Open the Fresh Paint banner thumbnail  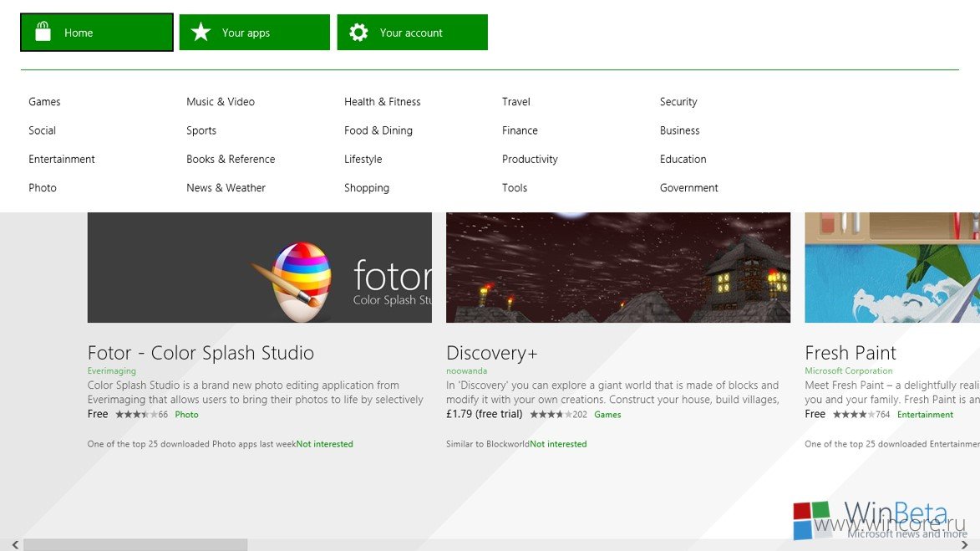tap(892, 268)
